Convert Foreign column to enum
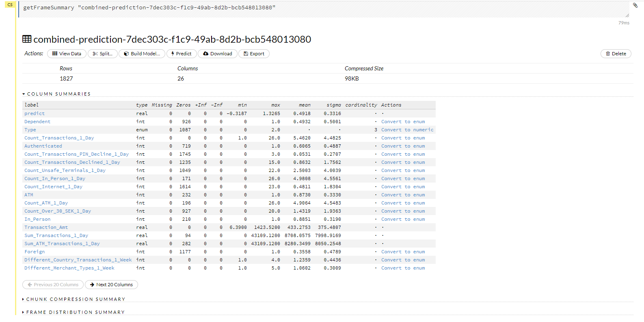The image size is (644, 322). (403, 252)
